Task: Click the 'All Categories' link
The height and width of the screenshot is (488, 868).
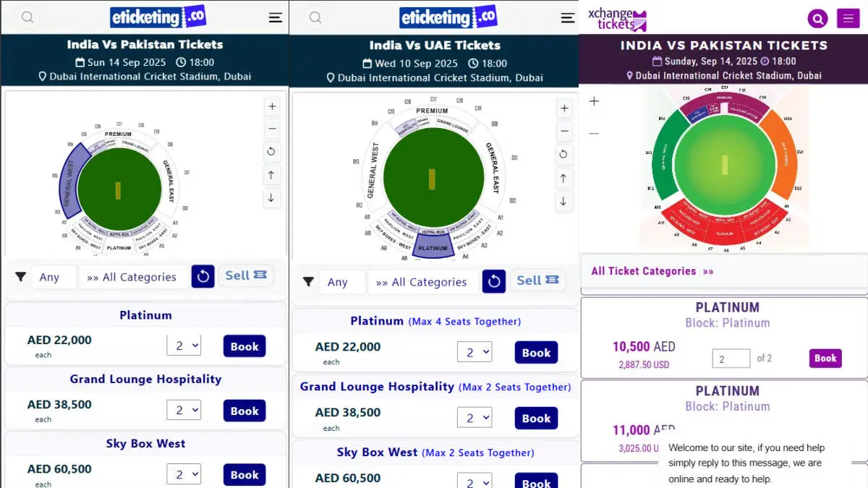Action: 132,276
